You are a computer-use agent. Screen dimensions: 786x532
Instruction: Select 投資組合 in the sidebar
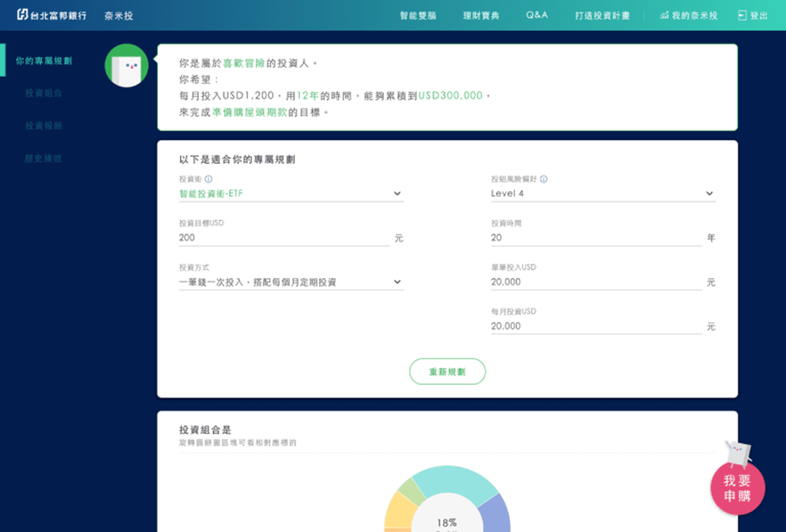(43, 93)
